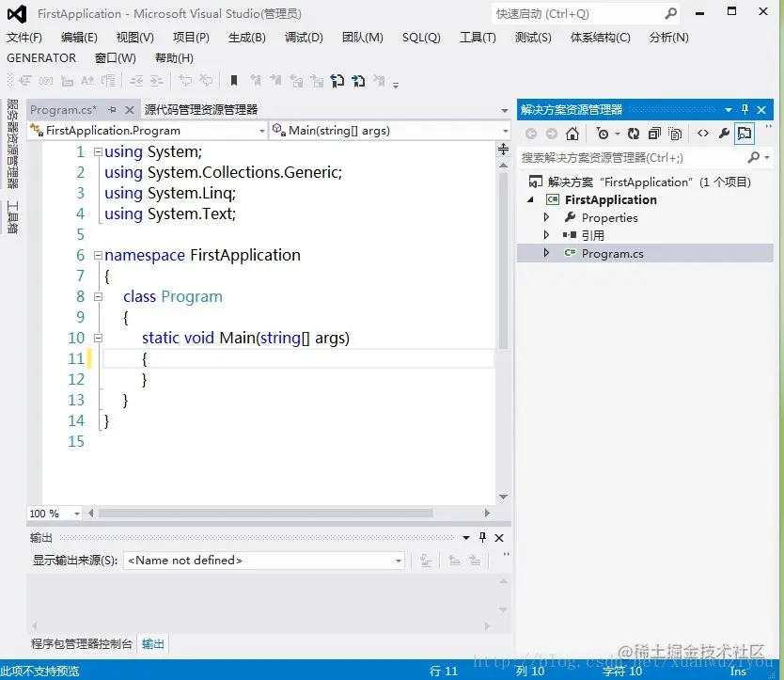
Task: Toggle auto-hide pin on Solution Explorer
Action: [x=745, y=110]
